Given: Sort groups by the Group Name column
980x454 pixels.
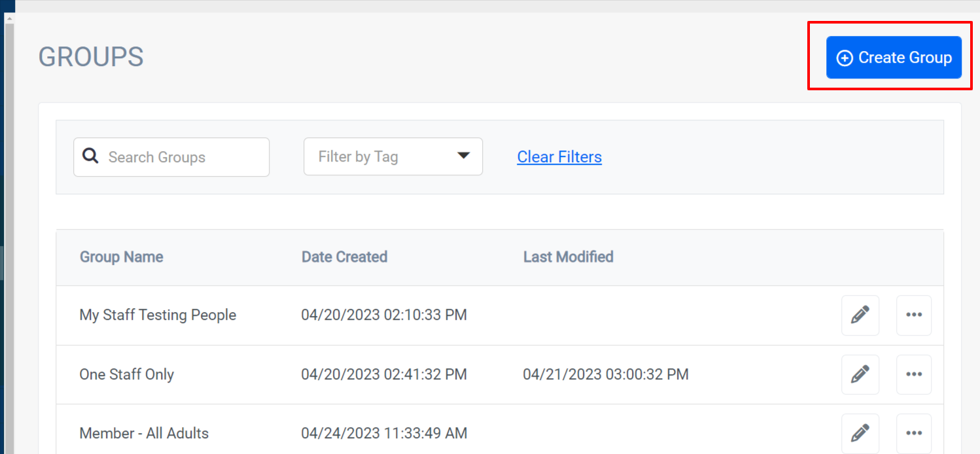Looking at the screenshot, I should (x=121, y=256).
